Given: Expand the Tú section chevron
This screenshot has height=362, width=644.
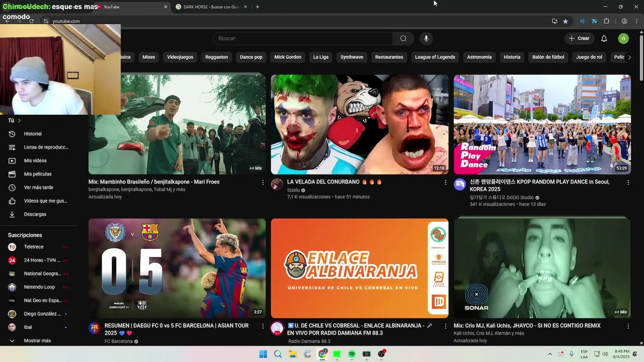Looking at the screenshot, I should click(20, 121).
